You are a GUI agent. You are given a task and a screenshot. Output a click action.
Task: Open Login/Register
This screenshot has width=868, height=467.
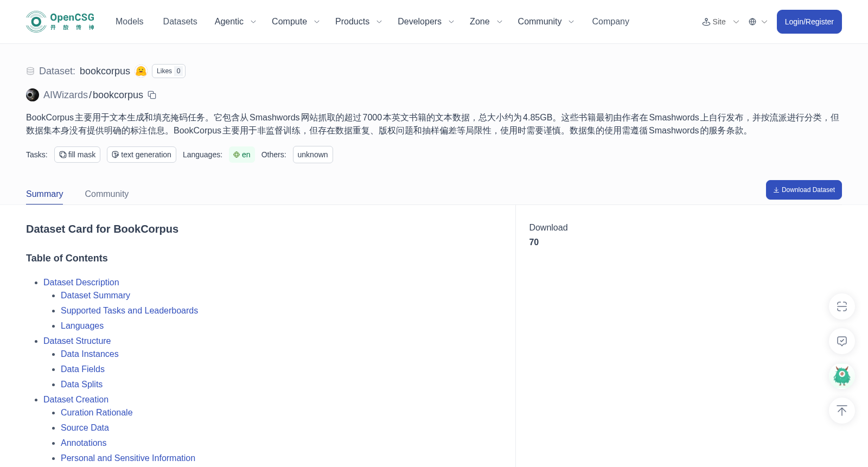(x=809, y=22)
